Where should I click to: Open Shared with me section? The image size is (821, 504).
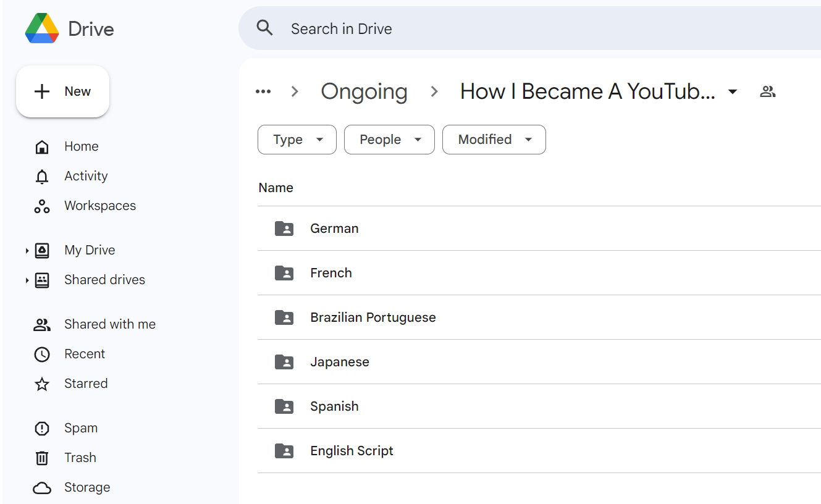109,324
